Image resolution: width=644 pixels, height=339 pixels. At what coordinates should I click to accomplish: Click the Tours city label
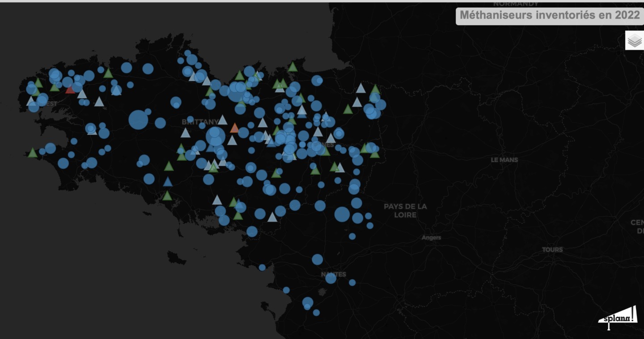pos(552,249)
